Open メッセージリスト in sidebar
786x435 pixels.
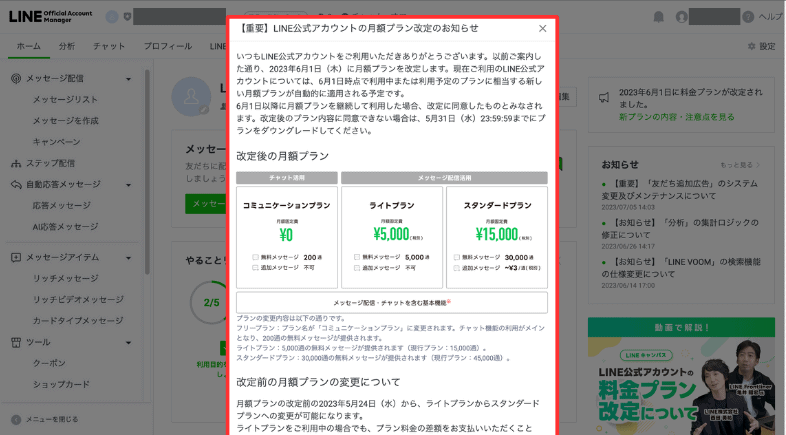pyautogui.click(x=65, y=99)
